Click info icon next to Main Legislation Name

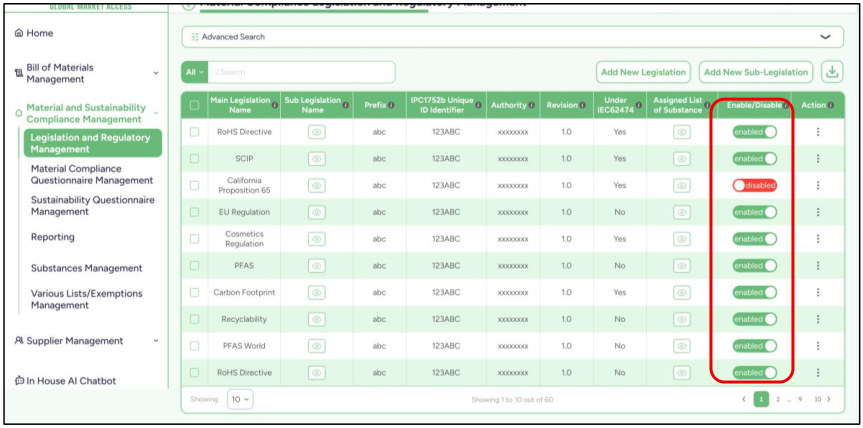[275, 105]
